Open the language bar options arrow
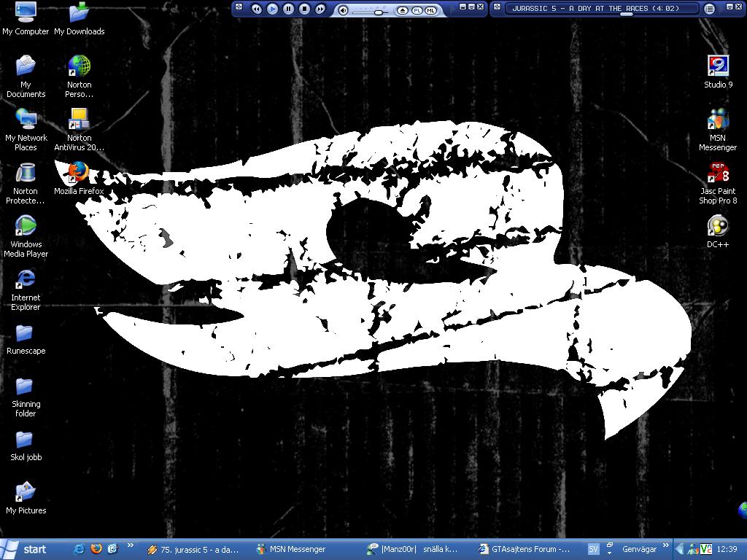This screenshot has height=560, width=747. tap(609, 553)
